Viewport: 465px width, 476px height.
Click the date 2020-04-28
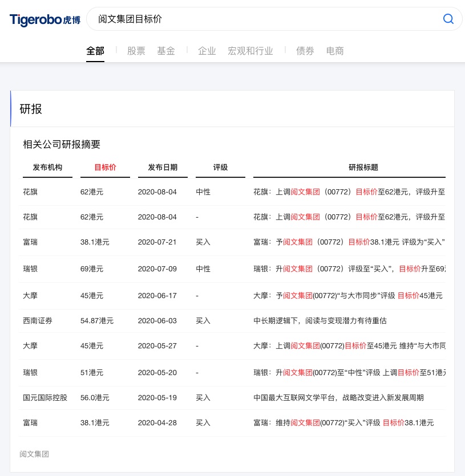pos(157,422)
